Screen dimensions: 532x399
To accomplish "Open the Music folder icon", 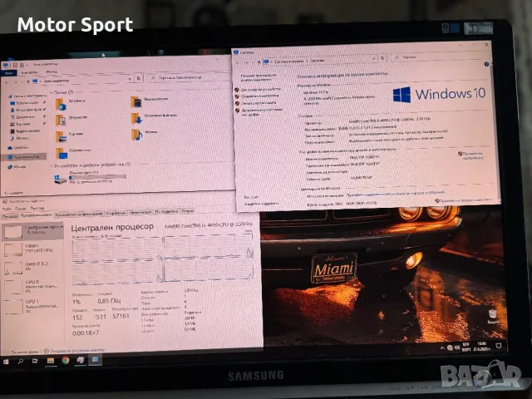I will (136, 134).
